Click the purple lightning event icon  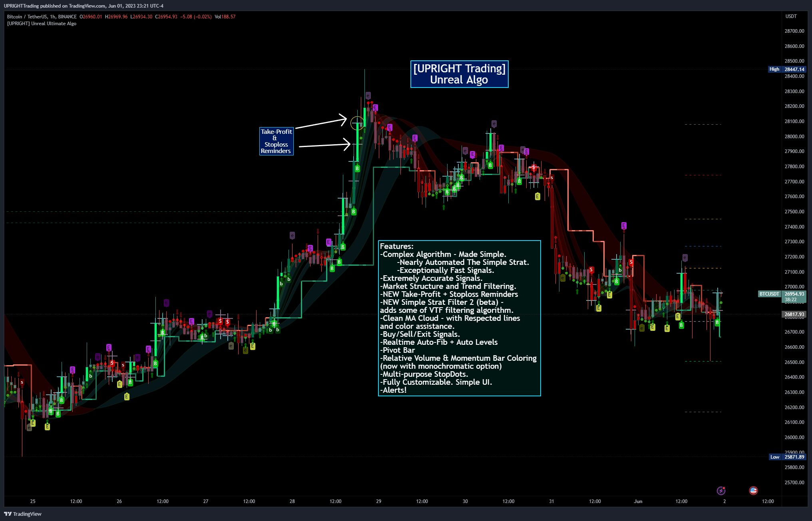(x=721, y=490)
